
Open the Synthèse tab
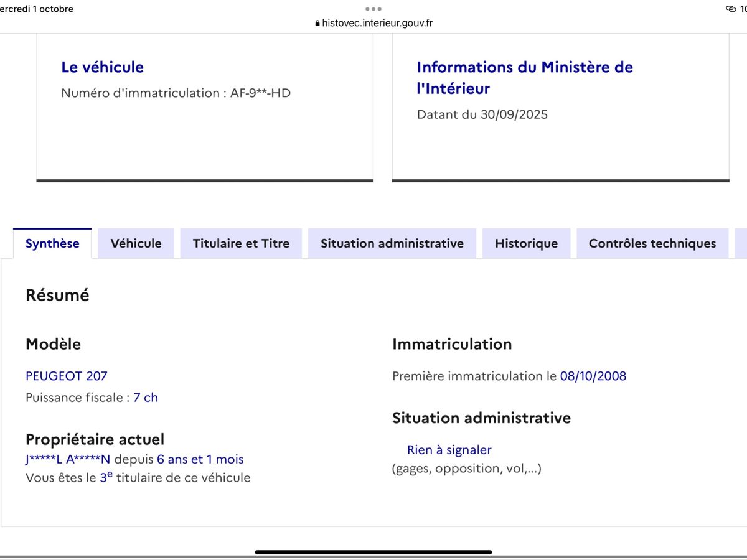(x=52, y=243)
